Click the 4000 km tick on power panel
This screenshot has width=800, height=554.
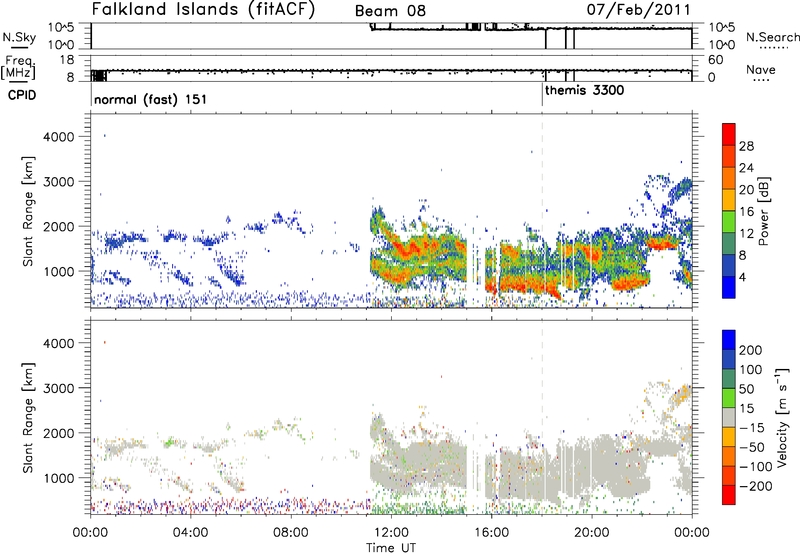tap(58, 137)
